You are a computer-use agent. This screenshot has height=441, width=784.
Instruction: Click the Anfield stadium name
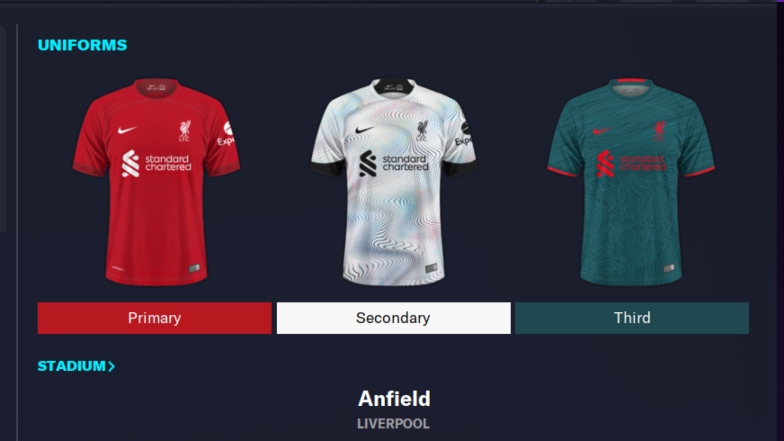click(x=394, y=398)
